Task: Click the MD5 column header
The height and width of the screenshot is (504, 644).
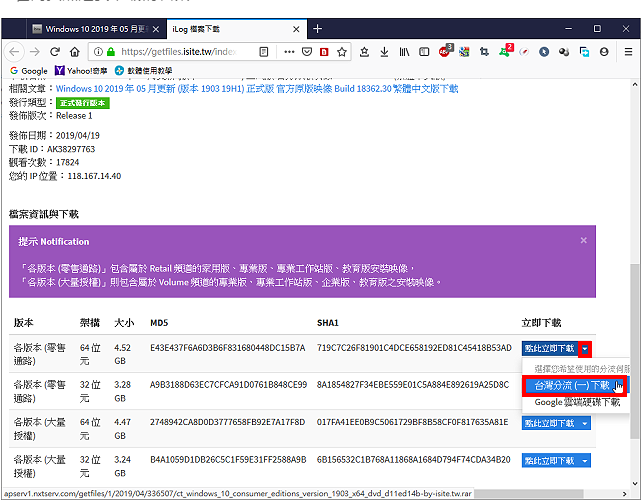Action: [x=159, y=323]
